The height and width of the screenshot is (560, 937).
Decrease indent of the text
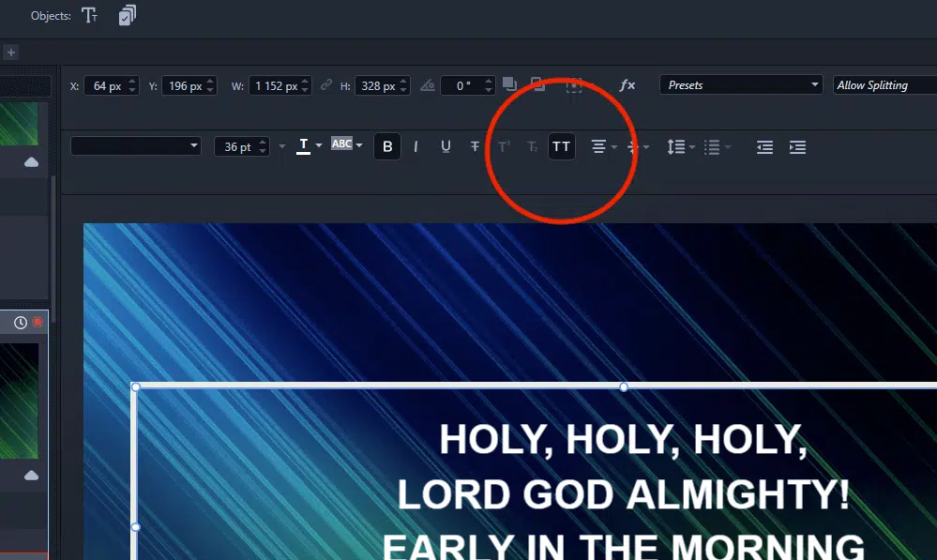[x=764, y=147]
